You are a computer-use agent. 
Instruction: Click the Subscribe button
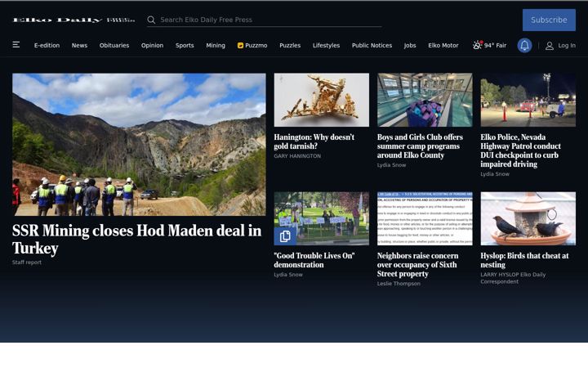coord(549,20)
